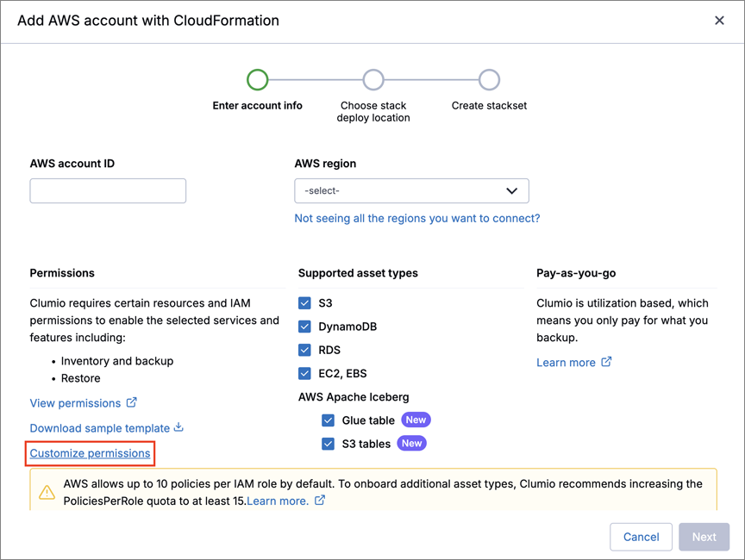Viewport: 745px width, 560px height.
Task: Click the yellow warning triangle icon
Action: point(47,492)
